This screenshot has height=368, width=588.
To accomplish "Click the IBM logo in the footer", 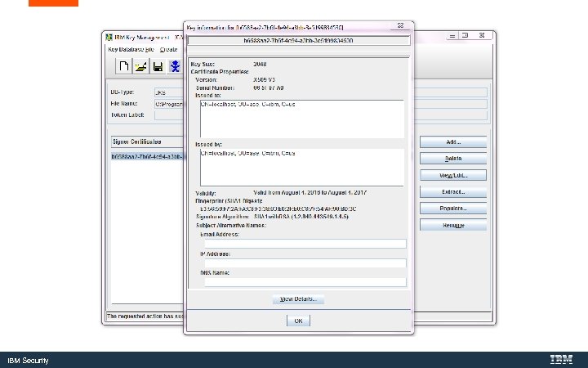I will (x=561, y=359).
